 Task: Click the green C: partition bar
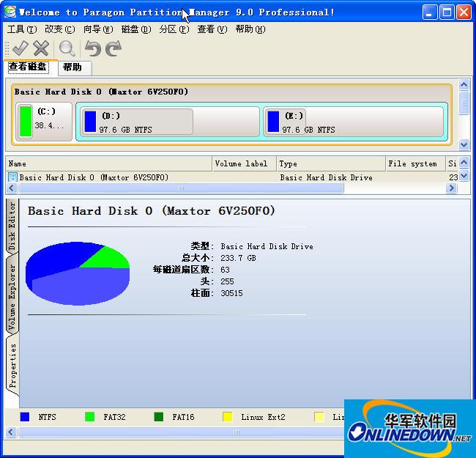[x=26, y=122]
